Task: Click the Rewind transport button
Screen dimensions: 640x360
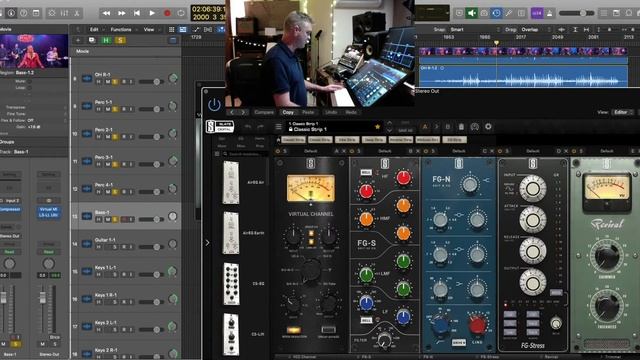Action: (106, 13)
